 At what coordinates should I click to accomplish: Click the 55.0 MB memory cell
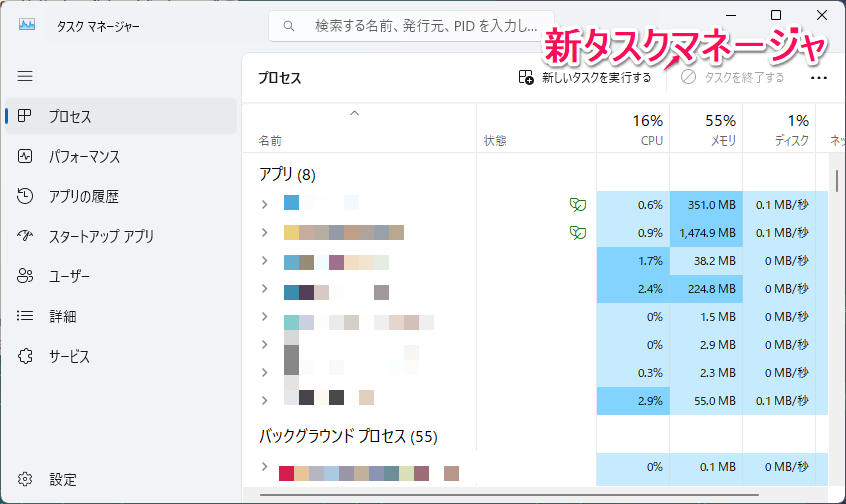click(706, 401)
